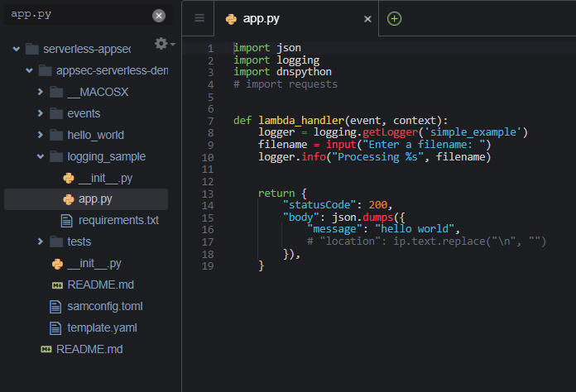Viewport: 576px width, 392px height.
Task: Click the "statusCode" key in code
Action: coord(319,205)
